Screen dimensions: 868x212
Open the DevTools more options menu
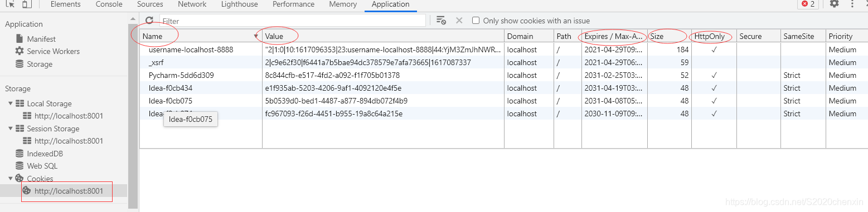(852, 4)
